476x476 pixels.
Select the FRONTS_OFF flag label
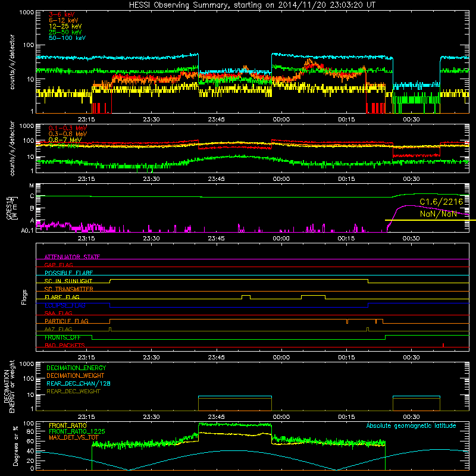click(x=62, y=337)
